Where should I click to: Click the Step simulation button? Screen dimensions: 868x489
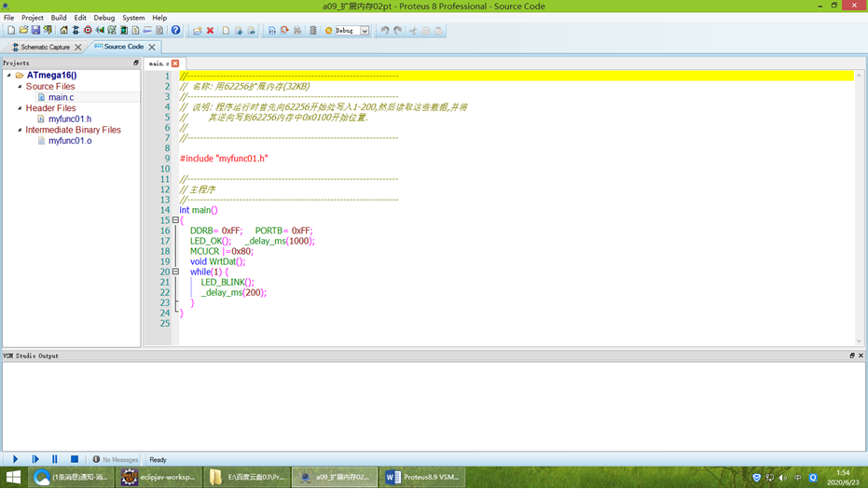point(35,459)
